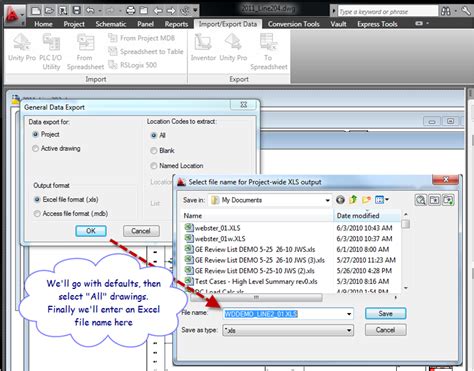The width and height of the screenshot is (474, 371).
Task: Click the Back navigation icon in save dialog
Action: point(340,200)
